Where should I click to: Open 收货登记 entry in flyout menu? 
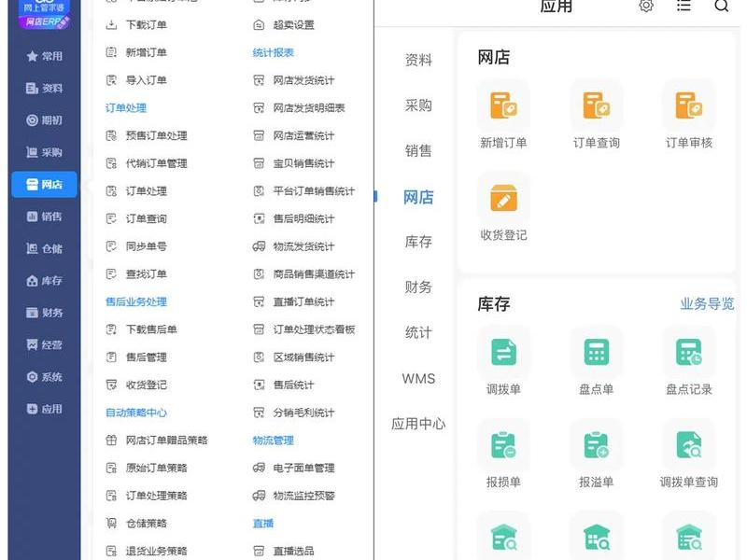pyautogui.click(x=136, y=385)
